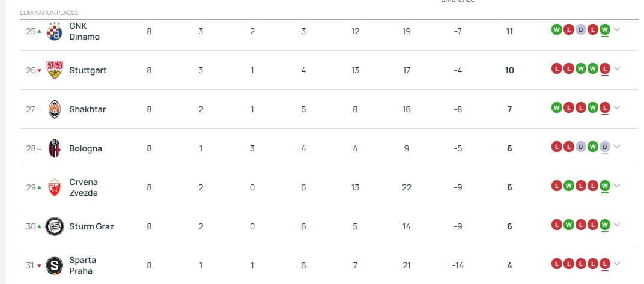Click Bologna's most recent draw badge
The image size is (644, 284).
604,147
